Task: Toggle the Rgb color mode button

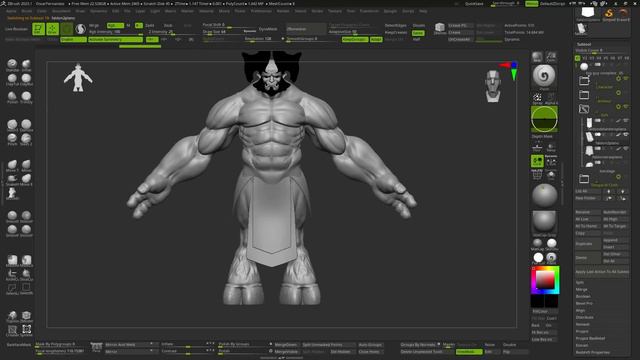Action: (115, 25)
